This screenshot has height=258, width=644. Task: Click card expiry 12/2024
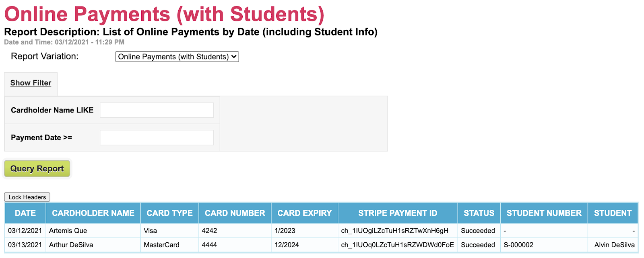(x=287, y=245)
